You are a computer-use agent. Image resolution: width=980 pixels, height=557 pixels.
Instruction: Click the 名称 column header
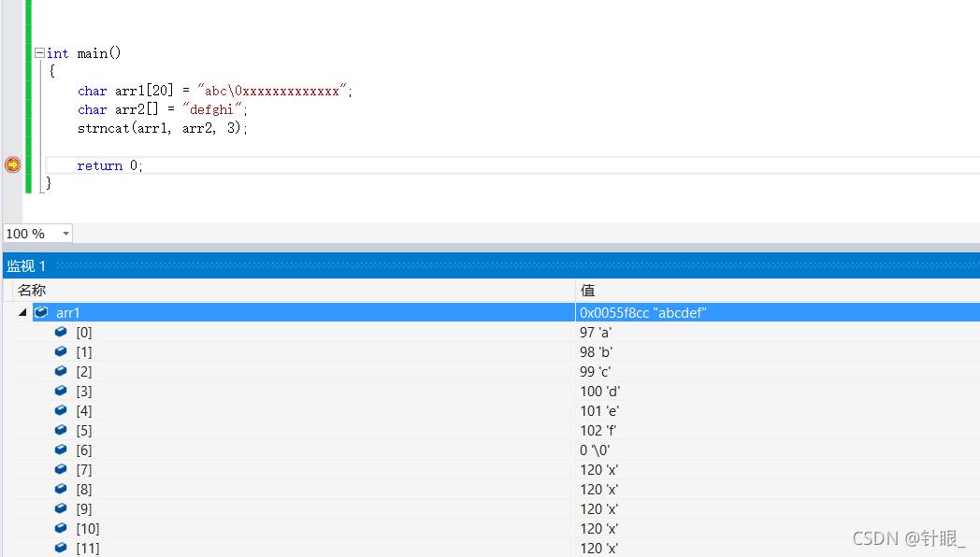pyautogui.click(x=32, y=291)
